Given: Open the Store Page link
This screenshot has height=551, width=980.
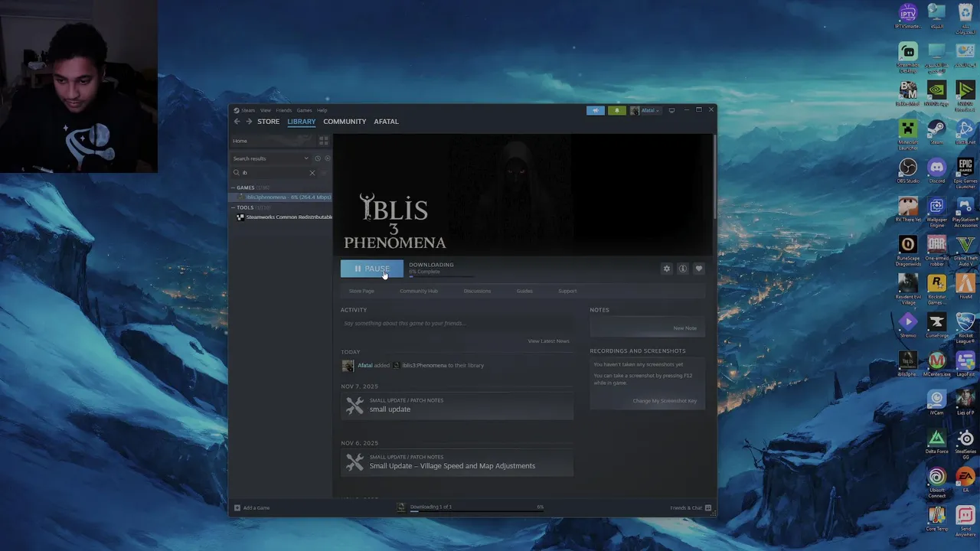Looking at the screenshot, I should coord(361,292).
